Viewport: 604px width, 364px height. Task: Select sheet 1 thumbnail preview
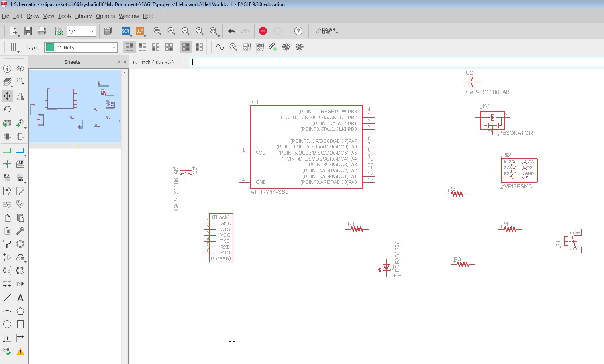pos(75,106)
